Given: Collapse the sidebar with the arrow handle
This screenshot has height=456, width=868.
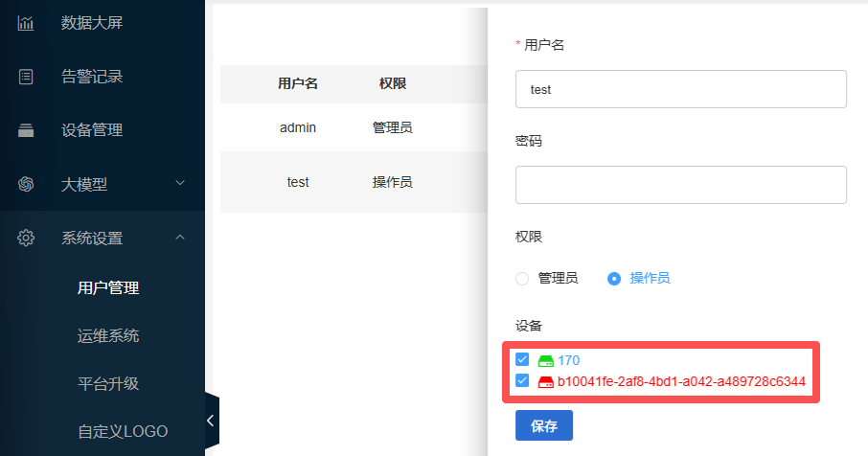Looking at the screenshot, I should point(211,421).
